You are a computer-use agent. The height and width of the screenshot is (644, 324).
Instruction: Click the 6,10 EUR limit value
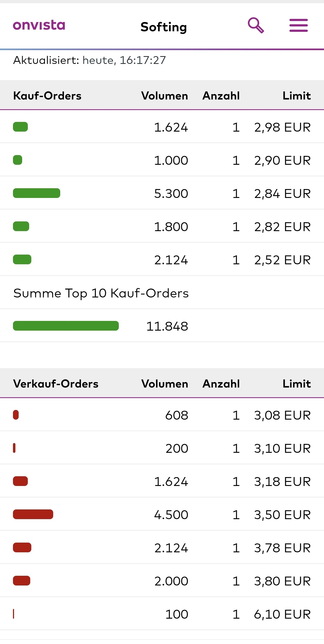click(x=282, y=614)
